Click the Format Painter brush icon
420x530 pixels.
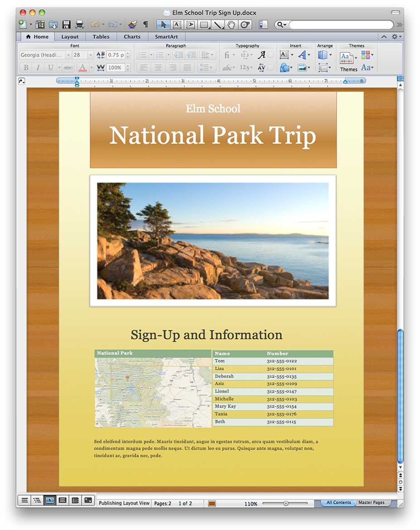[x=132, y=24]
